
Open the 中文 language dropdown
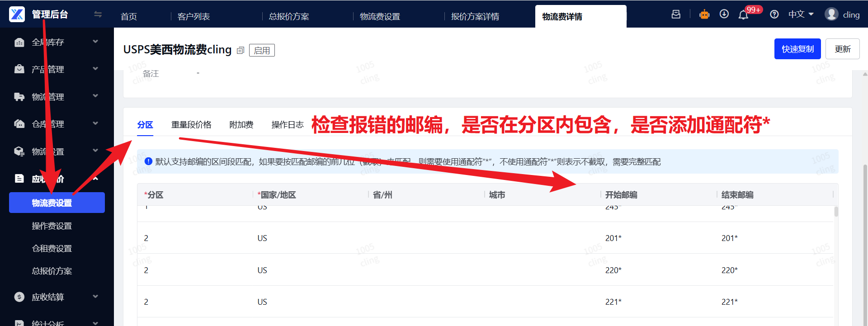click(801, 14)
